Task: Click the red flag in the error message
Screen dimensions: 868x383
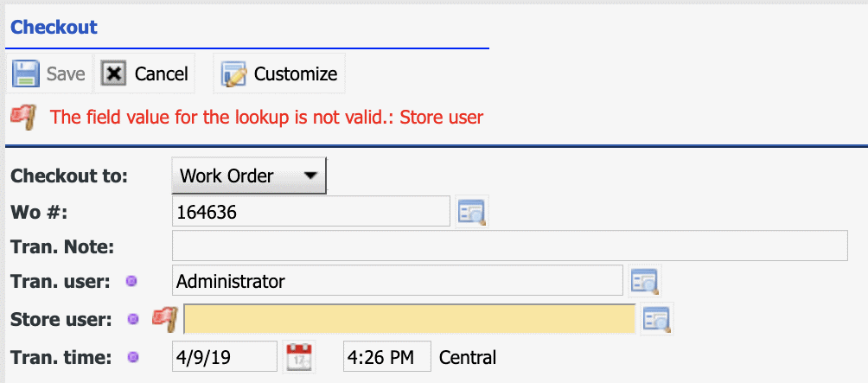Action: point(24,117)
